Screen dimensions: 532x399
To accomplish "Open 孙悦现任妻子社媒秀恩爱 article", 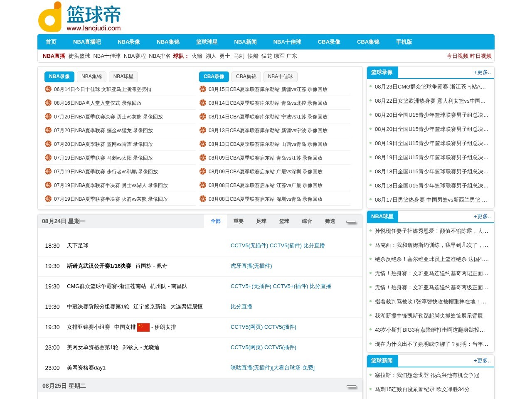I will click(431, 231).
